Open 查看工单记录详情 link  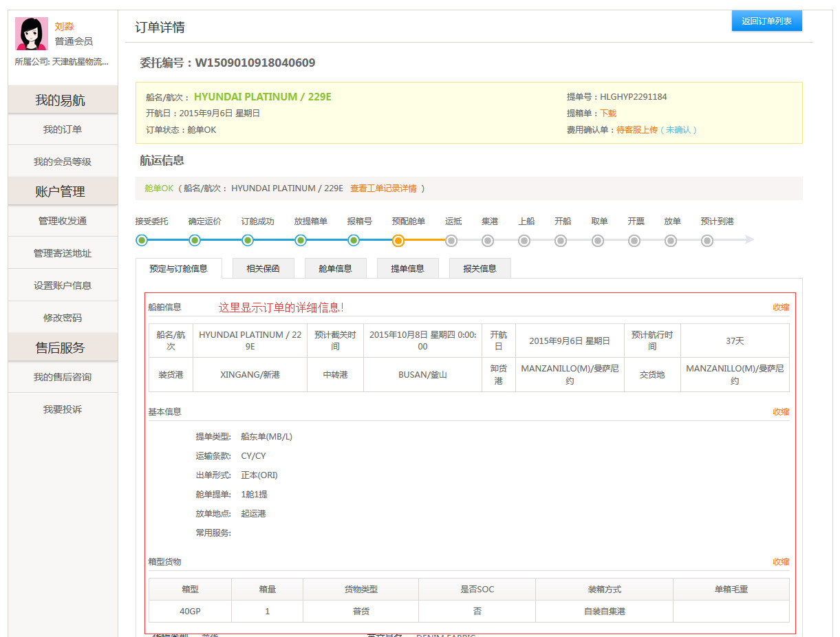(x=383, y=188)
